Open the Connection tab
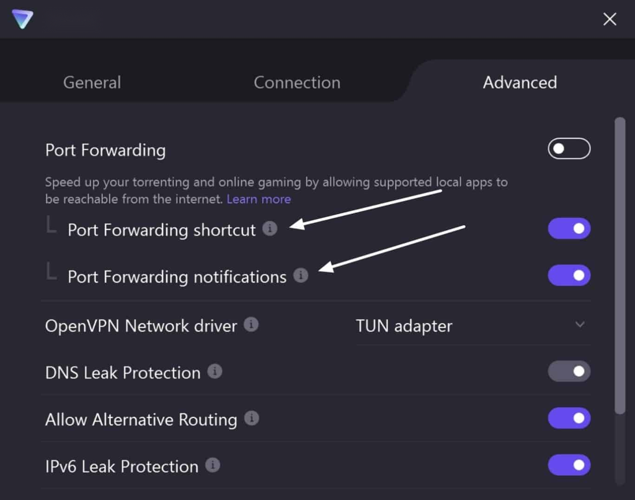Image resolution: width=635 pixels, height=500 pixels. click(297, 83)
